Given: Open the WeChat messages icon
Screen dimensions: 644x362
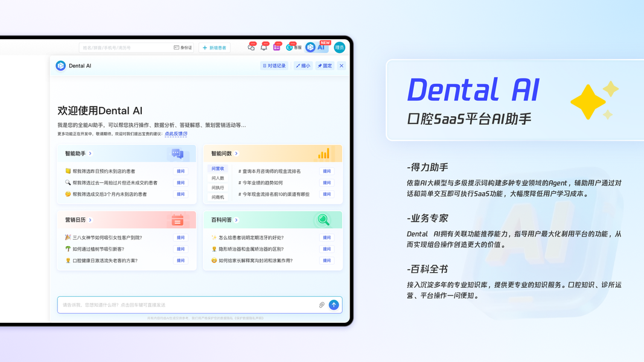Looking at the screenshot, I should (251, 48).
